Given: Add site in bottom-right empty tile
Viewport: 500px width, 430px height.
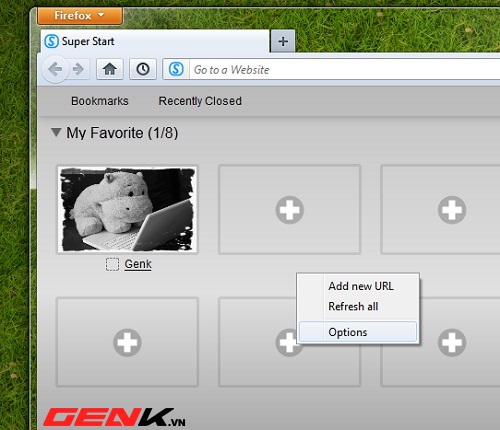Looking at the screenshot, I should pos(452,342).
